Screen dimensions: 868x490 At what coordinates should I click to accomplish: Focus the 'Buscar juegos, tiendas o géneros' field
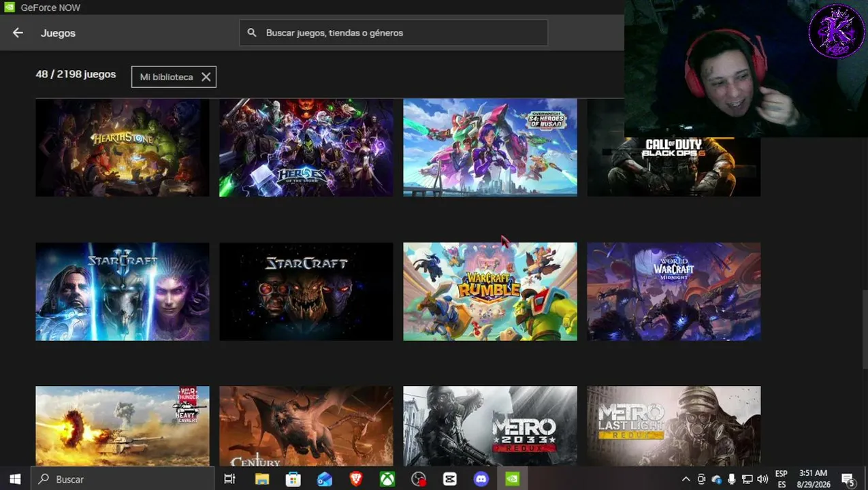point(393,33)
